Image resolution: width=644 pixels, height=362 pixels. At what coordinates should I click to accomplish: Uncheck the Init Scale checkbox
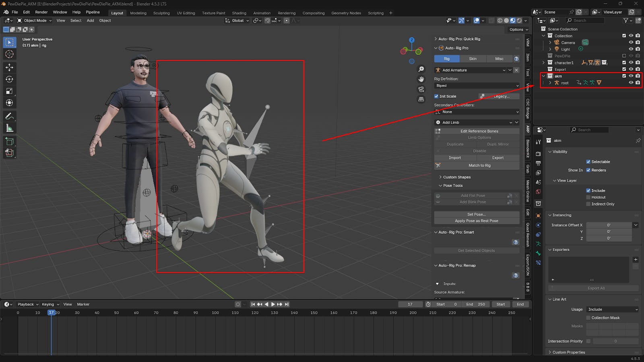(436, 97)
